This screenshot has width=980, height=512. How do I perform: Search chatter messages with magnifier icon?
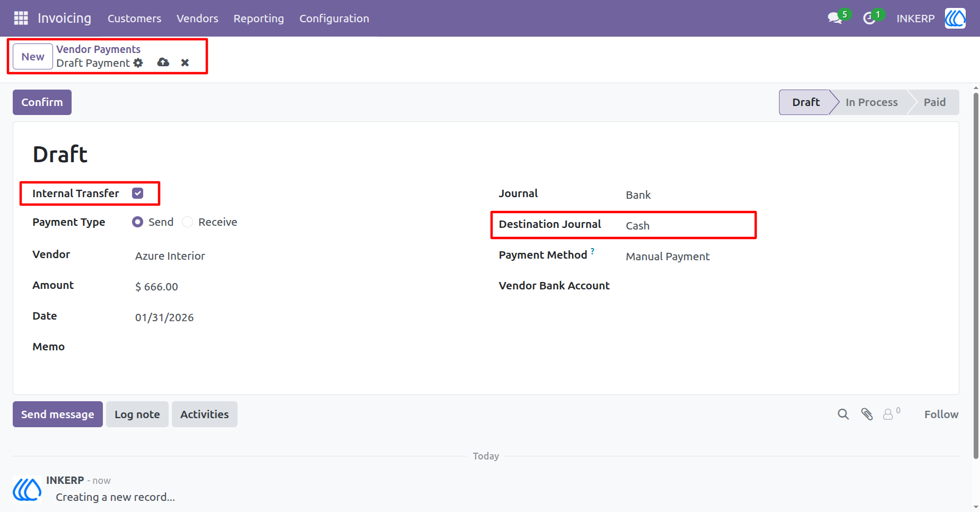(x=843, y=414)
